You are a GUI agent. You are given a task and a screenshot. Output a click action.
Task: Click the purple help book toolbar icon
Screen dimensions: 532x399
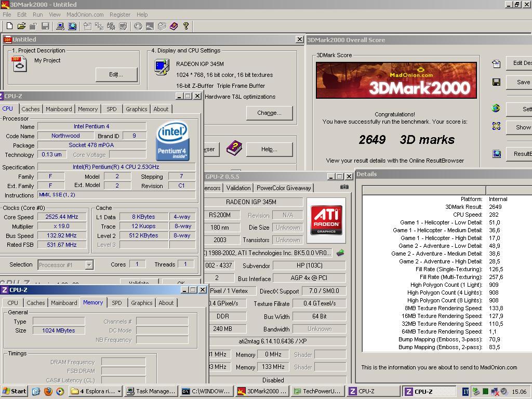point(174,26)
